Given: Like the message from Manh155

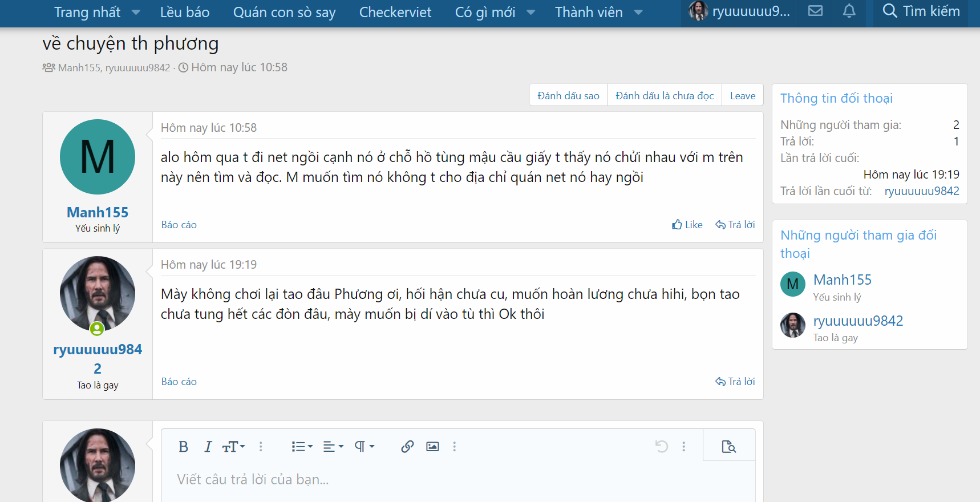Looking at the screenshot, I should click(687, 225).
